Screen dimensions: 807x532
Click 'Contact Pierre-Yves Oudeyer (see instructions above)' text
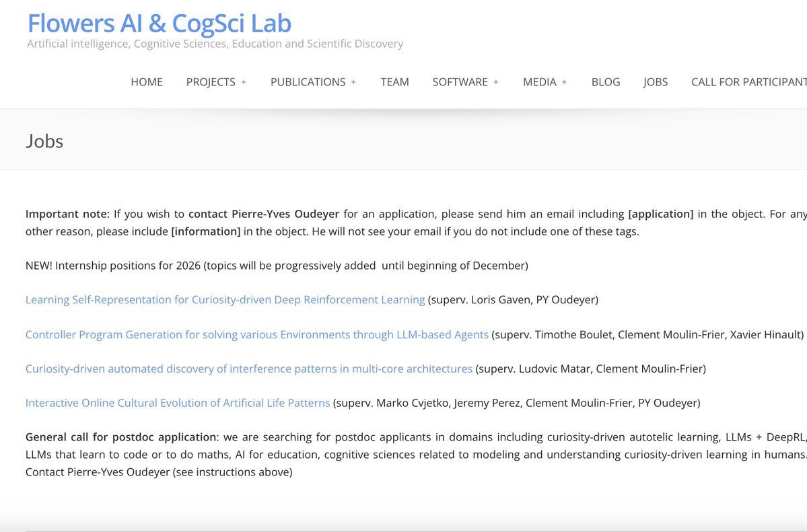[159, 472]
